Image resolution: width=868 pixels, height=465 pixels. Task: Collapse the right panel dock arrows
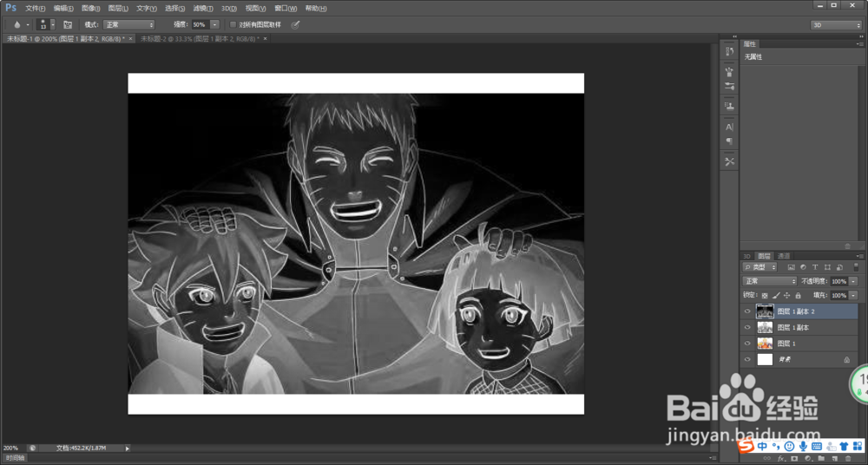point(859,36)
